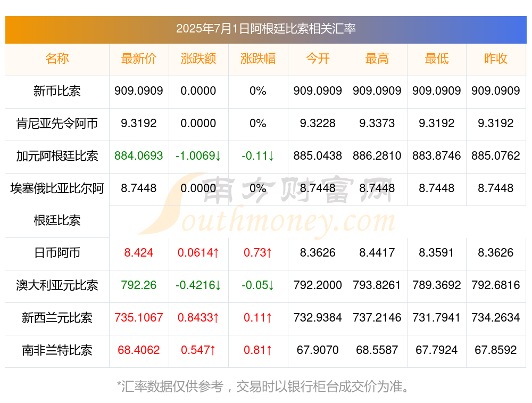Click the table title 2025年7月1日阿根廷比索相关汇率
The height and width of the screenshot is (403, 532).
point(265,29)
